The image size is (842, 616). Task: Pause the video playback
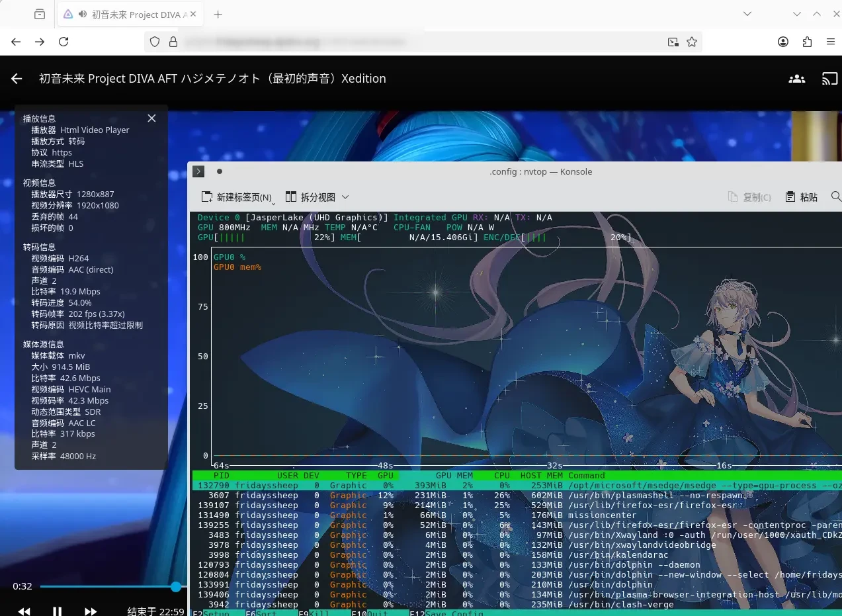[x=58, y=611]
